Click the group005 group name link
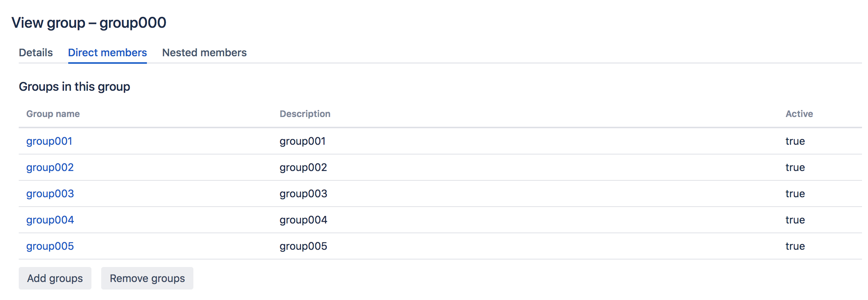 [x=50, y=246]
